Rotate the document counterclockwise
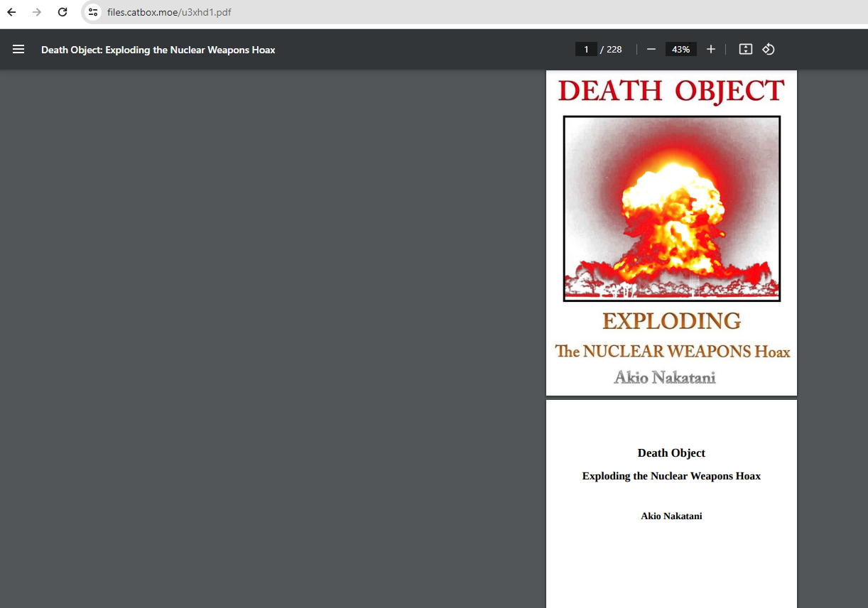Viewport: 868px width, 608px height. (x=768, y=49)
